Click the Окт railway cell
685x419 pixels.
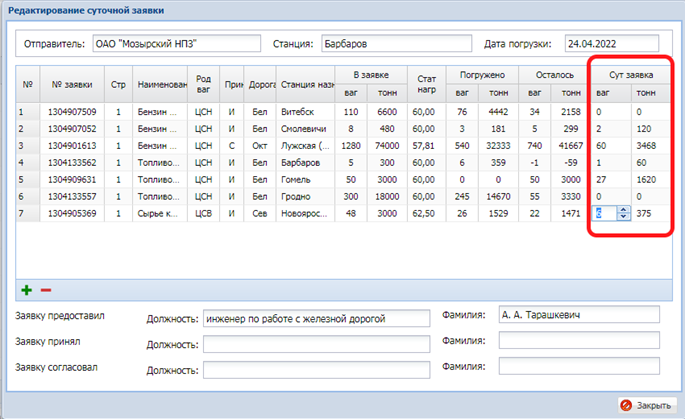(x=260, y=145)
